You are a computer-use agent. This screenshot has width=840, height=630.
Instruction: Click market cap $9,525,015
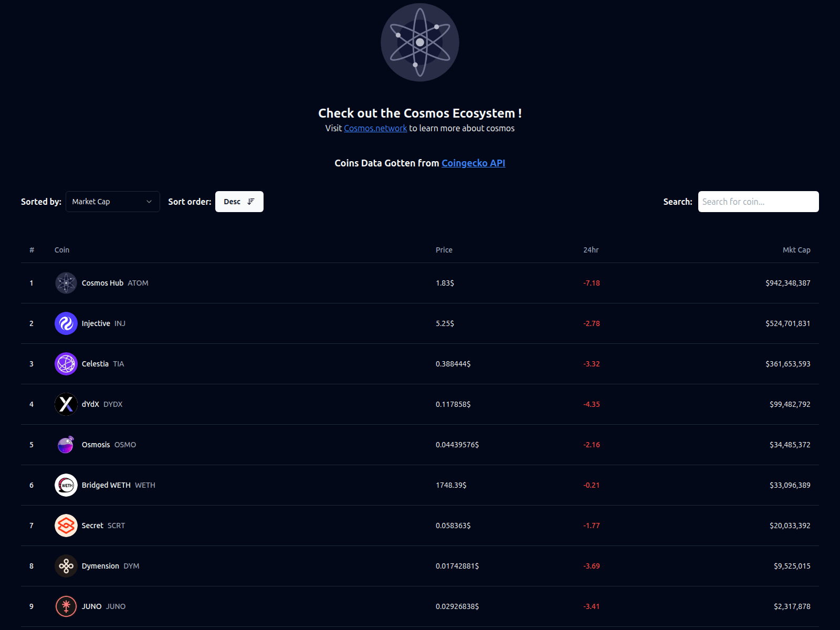(x=792, y=566)
